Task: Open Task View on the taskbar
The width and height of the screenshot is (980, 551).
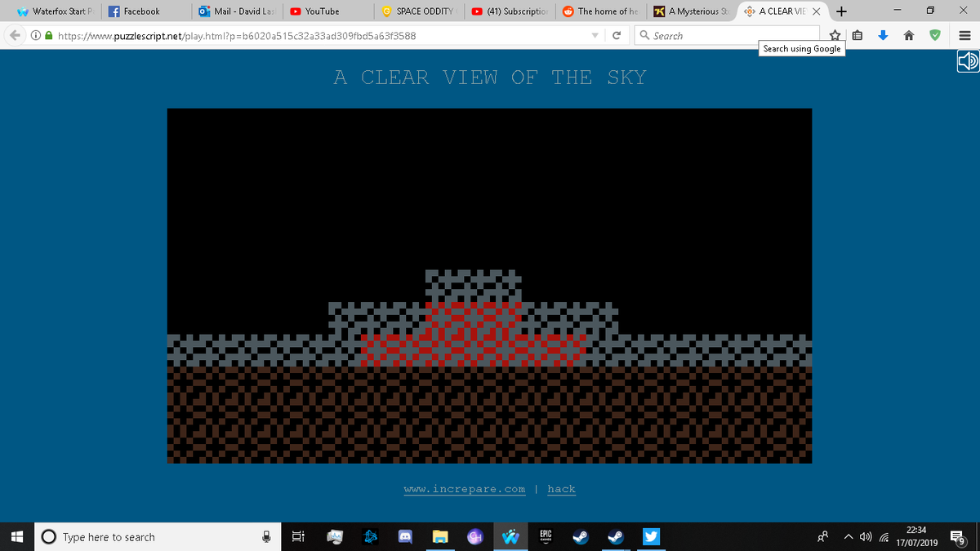Action: coord(298,537)
